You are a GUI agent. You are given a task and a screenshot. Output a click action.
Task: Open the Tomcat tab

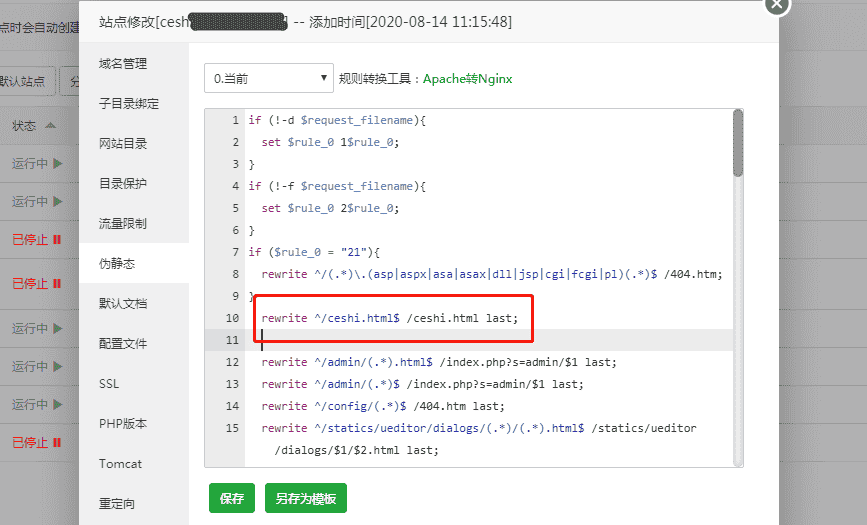(x=120, y=464)
